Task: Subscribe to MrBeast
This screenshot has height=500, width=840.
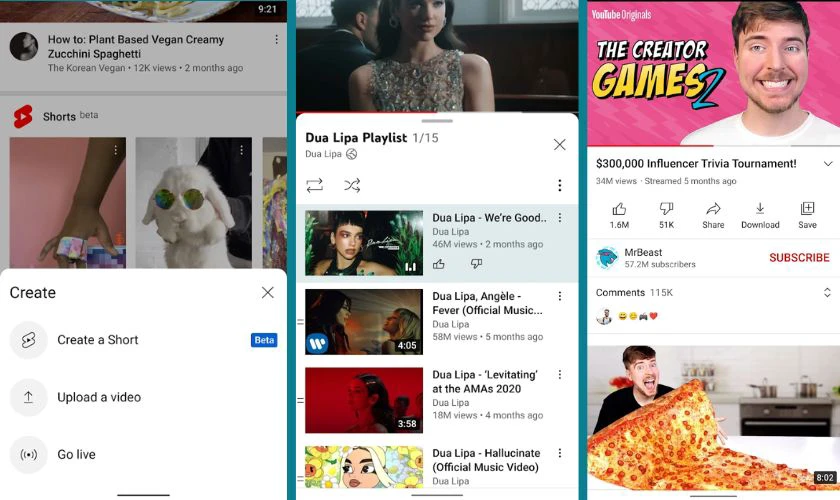Action: pyautogui.click(x=799, y=258)
